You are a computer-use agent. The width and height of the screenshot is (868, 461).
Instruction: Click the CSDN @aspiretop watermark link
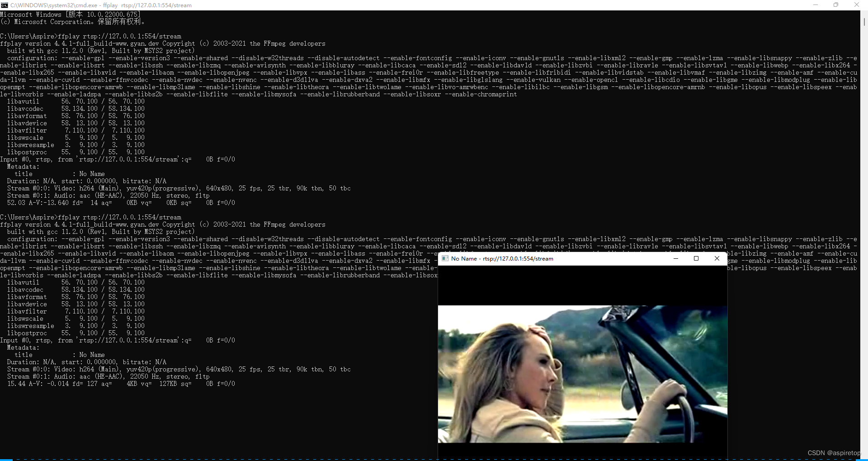pos(834,452)
